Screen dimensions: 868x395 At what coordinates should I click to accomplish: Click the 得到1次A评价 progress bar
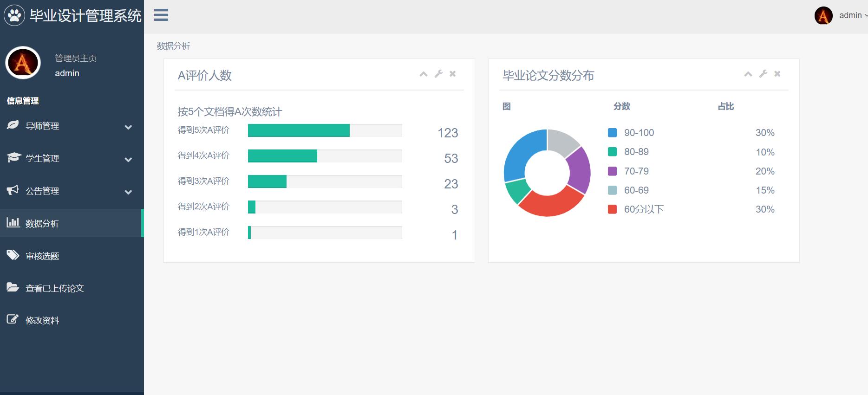[325, 233]
